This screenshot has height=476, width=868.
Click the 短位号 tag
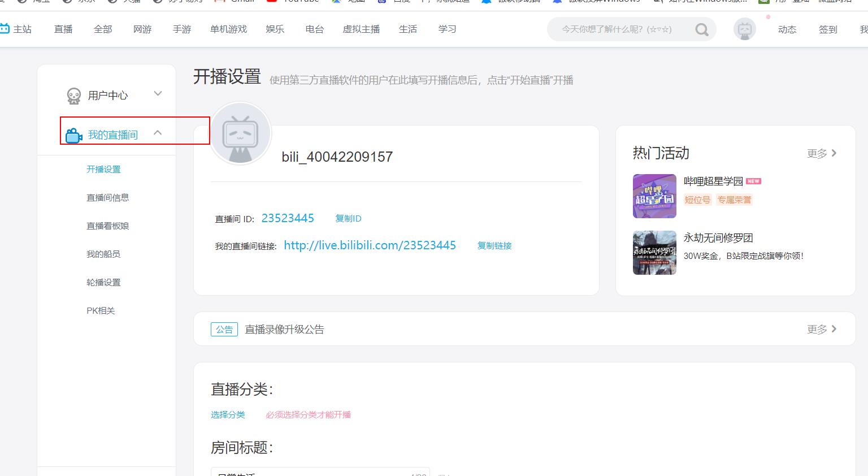coord(697,200)
